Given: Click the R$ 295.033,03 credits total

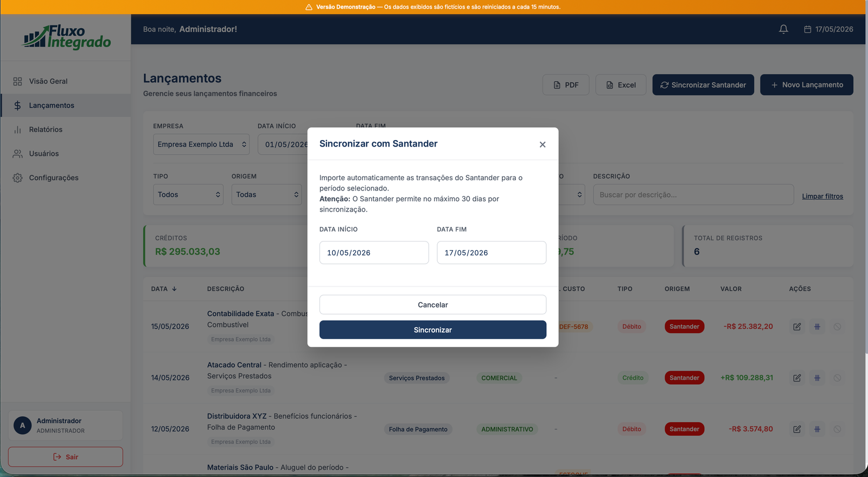Looking at the screenshot, I should pyautogui.click(x=188, y=252).
